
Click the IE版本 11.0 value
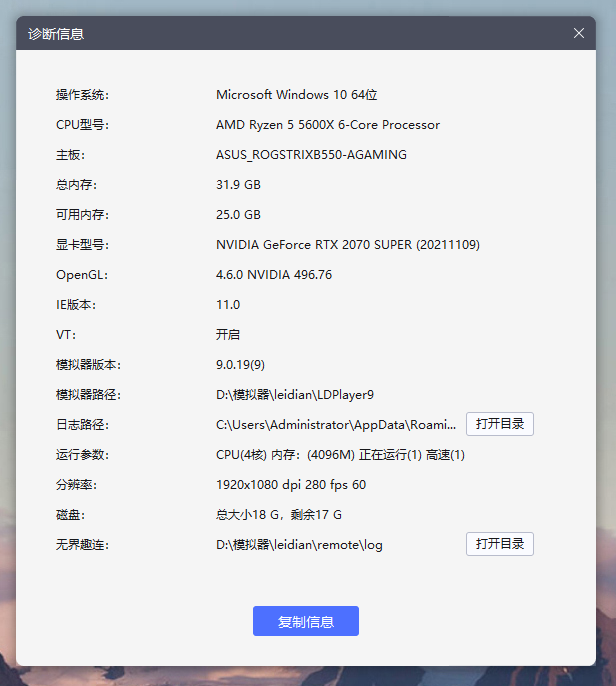pos(228,305)
